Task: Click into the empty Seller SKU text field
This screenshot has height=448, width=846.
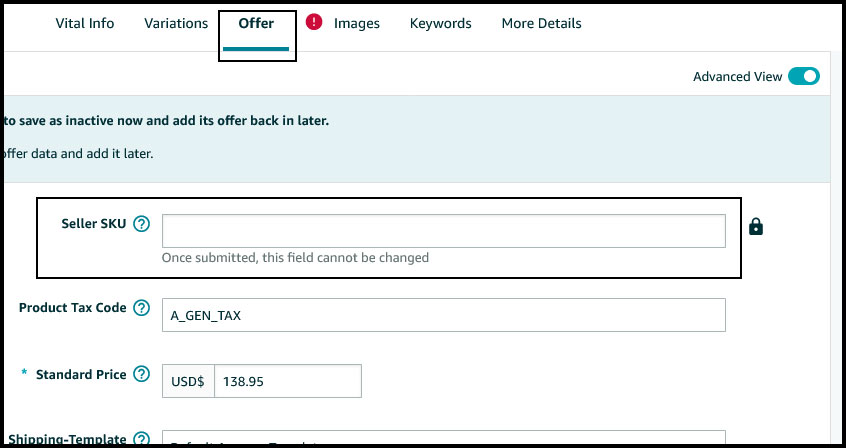Action: point(443,231)
